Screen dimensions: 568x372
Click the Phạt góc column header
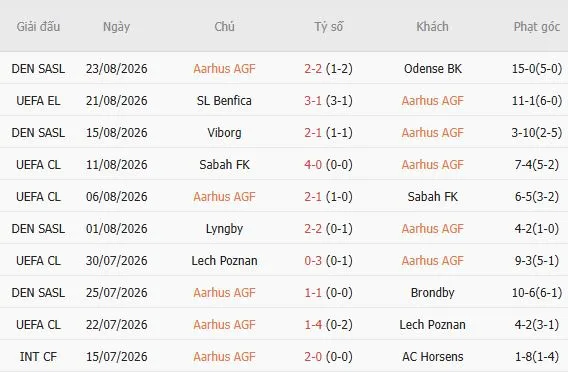pyautogui.click(x=536, y=27)
